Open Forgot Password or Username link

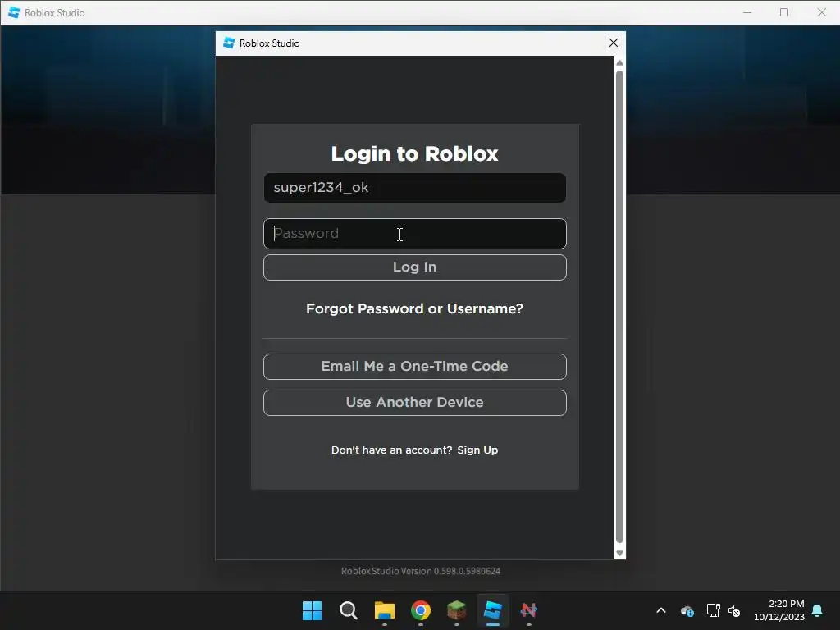coord(414,309)
